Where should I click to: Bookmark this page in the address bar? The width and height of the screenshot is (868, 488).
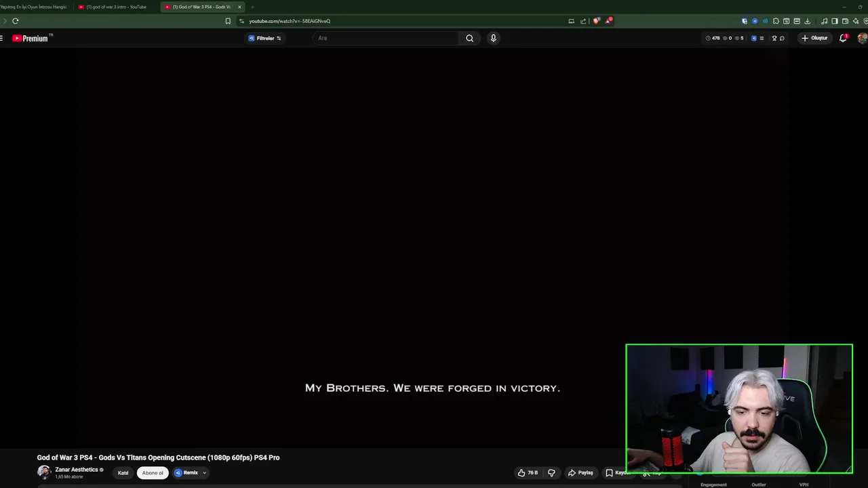[228, 21]
